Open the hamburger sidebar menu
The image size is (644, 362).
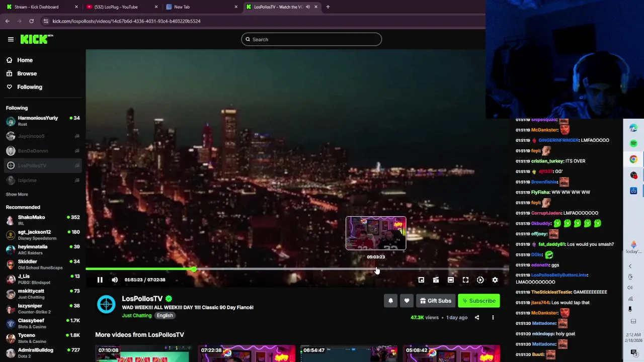tap(11, 39)
